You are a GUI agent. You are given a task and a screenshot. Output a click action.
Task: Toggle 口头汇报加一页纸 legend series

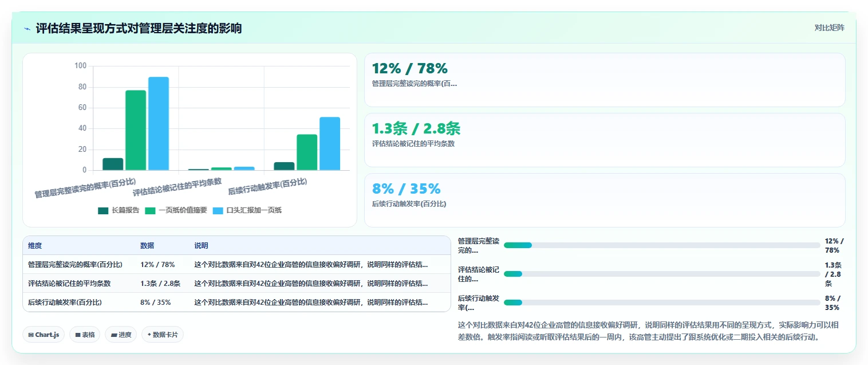point(247,210)
